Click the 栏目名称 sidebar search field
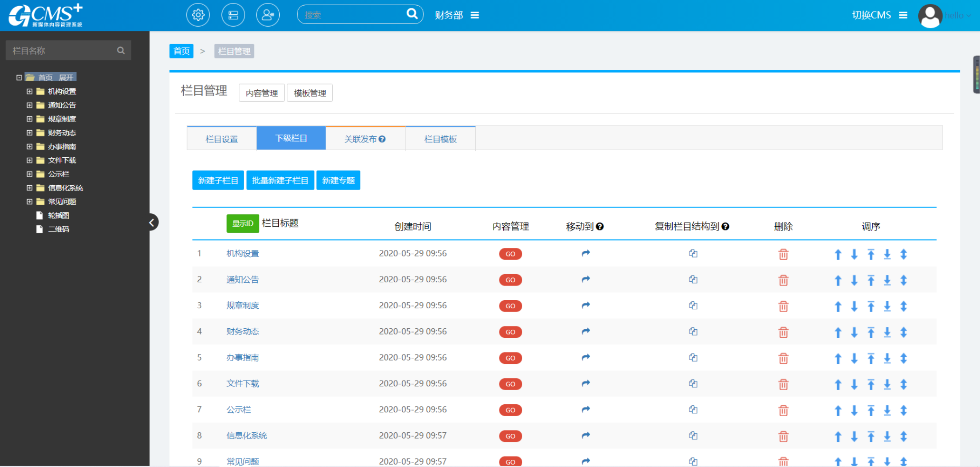Screen dimensions: 980x467 click(x=62, y=50)
